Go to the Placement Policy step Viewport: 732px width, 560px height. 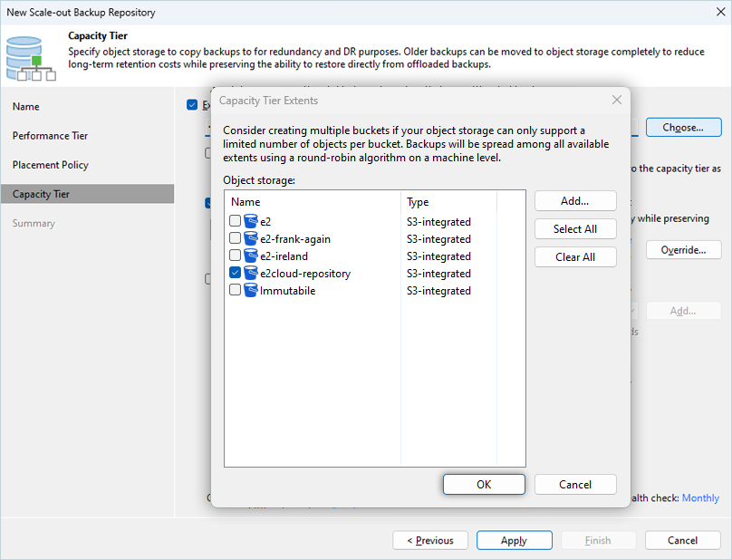[x=51, y=165]
